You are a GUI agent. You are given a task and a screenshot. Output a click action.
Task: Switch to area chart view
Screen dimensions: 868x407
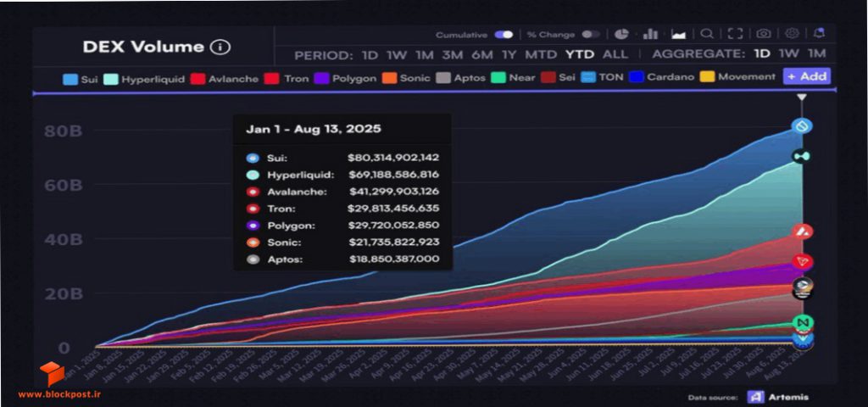click(x=679, y=34)
